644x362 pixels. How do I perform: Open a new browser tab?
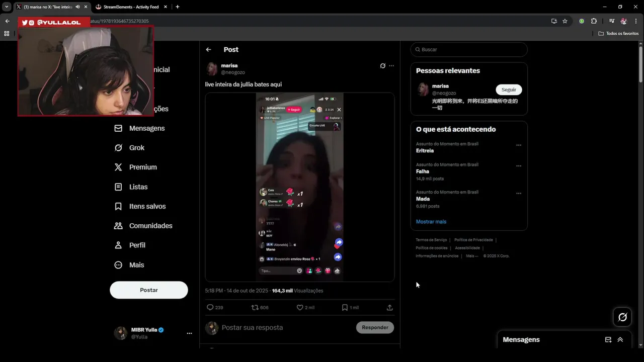pos(177,7)
